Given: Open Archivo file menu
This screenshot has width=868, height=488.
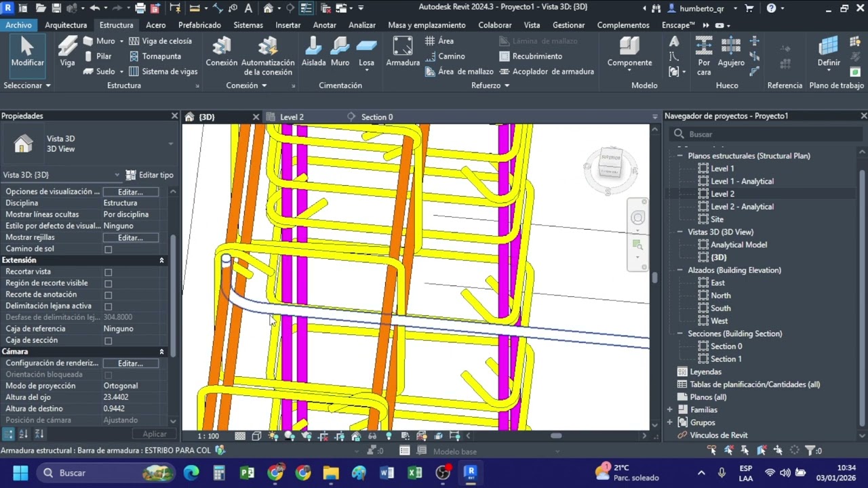Looking at the screenshot, I should coord(18,25).
